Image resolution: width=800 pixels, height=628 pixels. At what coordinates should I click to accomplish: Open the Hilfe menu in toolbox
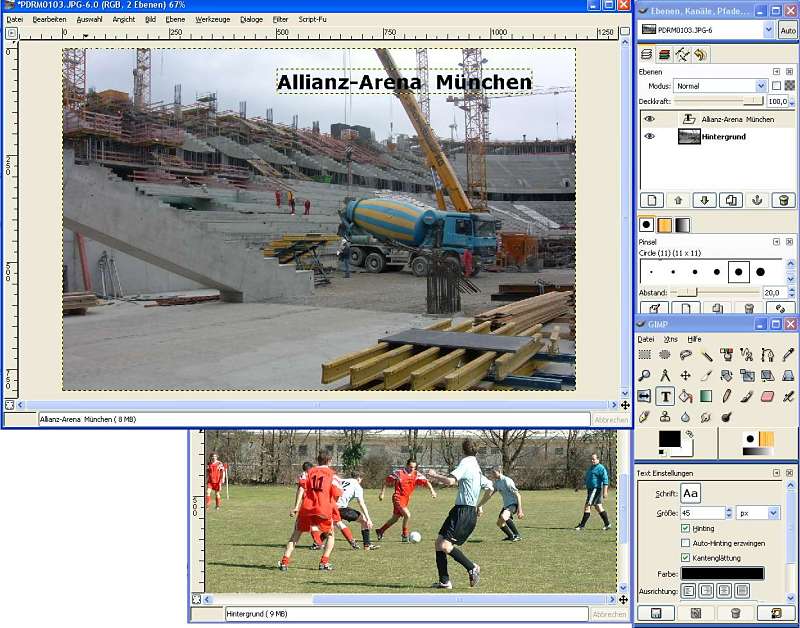694,339
